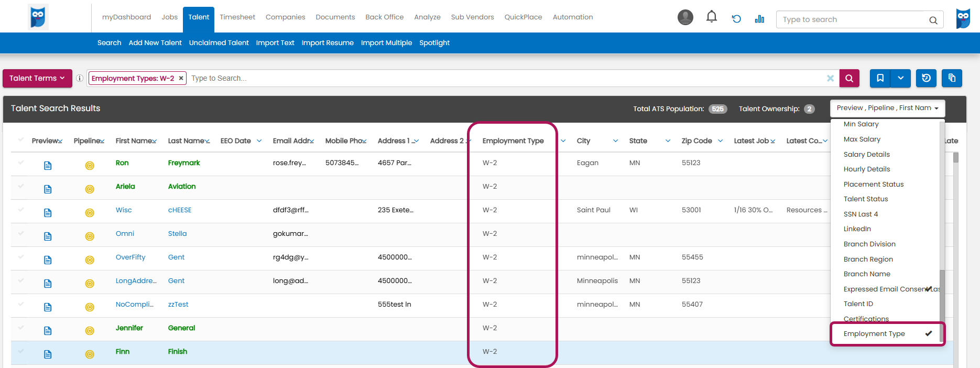Click the history refresh icon in header
The height and width of the screenshot is (368, 980).
736,19
